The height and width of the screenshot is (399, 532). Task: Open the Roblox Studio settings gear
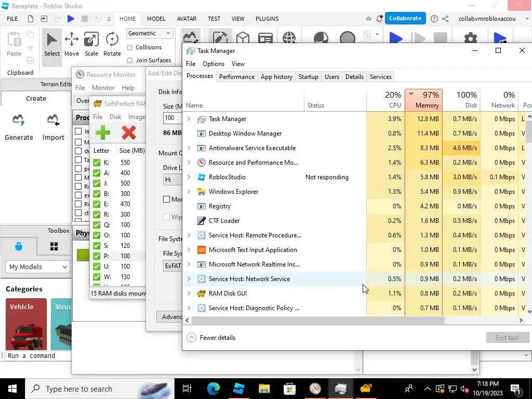click(x=470, y=38)
